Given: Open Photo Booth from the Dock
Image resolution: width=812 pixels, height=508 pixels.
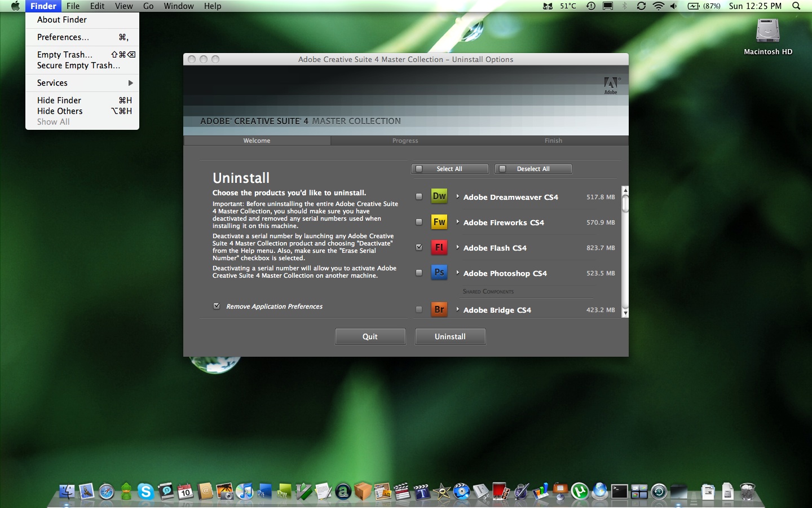Looking at the screenshot, I should tap(501, 492).
